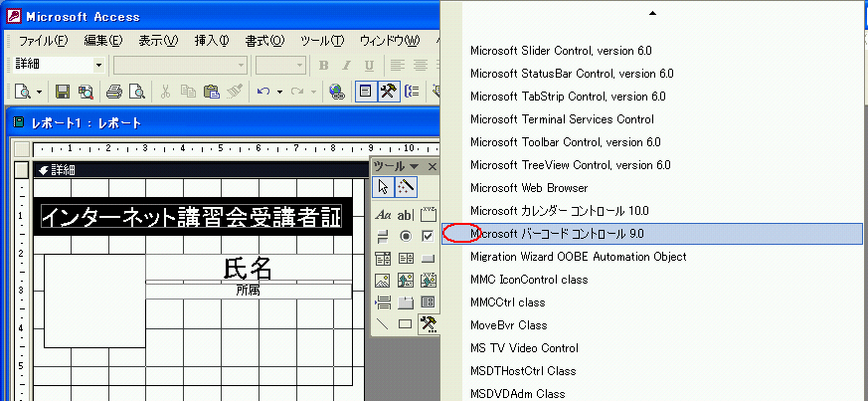Select the Line tool in toolbox

pos(383,323)
